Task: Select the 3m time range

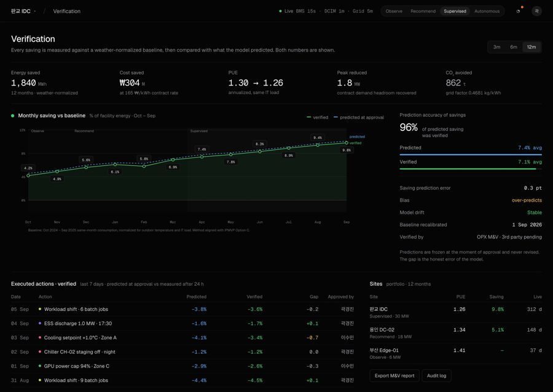Action: tap(496, 47)
